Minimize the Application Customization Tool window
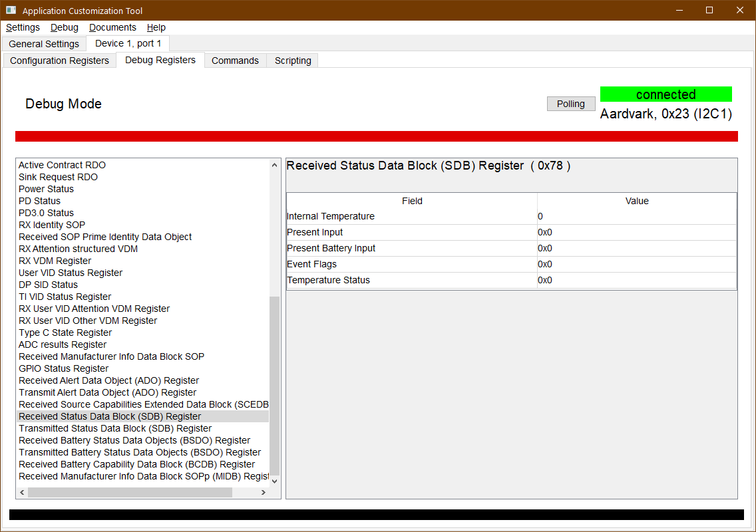 coord(679,10)
